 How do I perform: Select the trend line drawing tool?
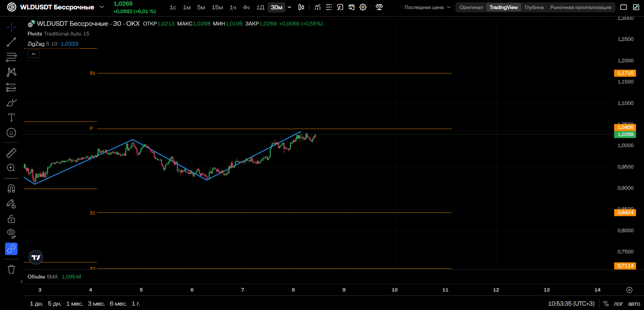[x=11, y=42]
